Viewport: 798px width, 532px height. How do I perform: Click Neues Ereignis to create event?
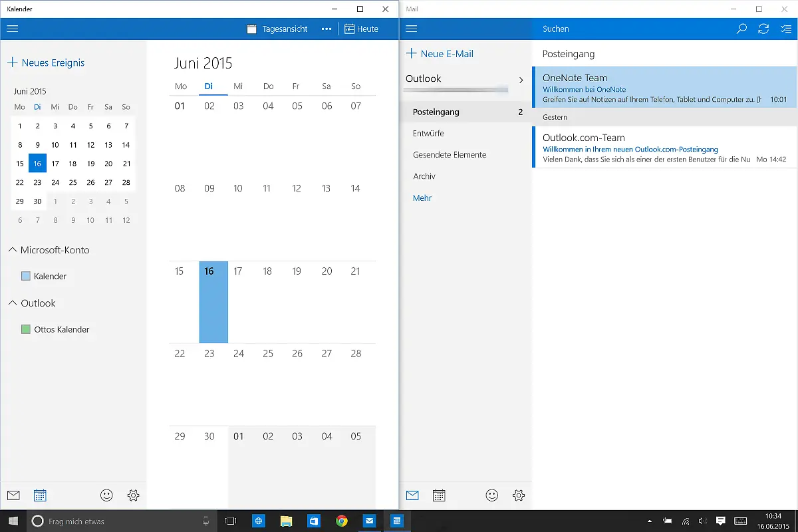pyautogui.click(x=47, y=63)
